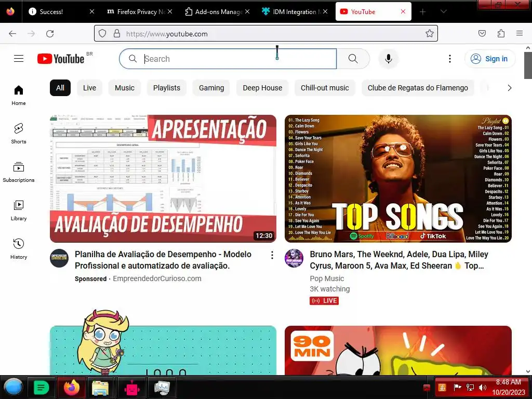The height and width of the screenshot is (399, 532).
Task: Open YouTube settings three-dot menu
Action: coord(449,59)
